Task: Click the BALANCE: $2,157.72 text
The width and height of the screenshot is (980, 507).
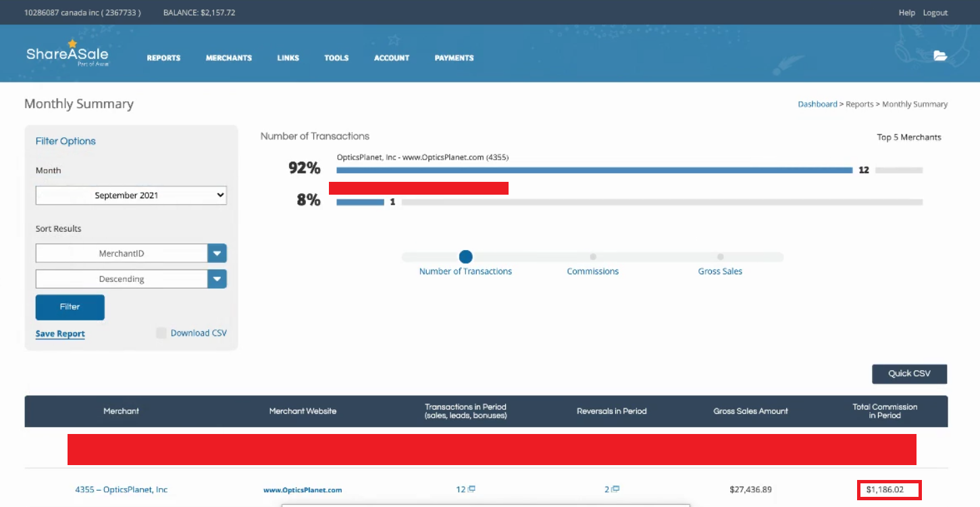Action: [x=199, y=13]
